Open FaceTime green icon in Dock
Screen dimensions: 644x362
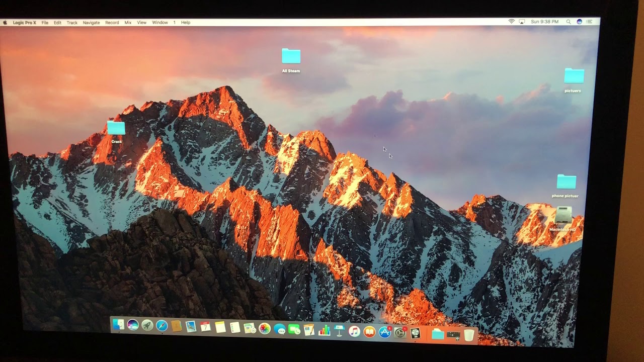[294, 330]
